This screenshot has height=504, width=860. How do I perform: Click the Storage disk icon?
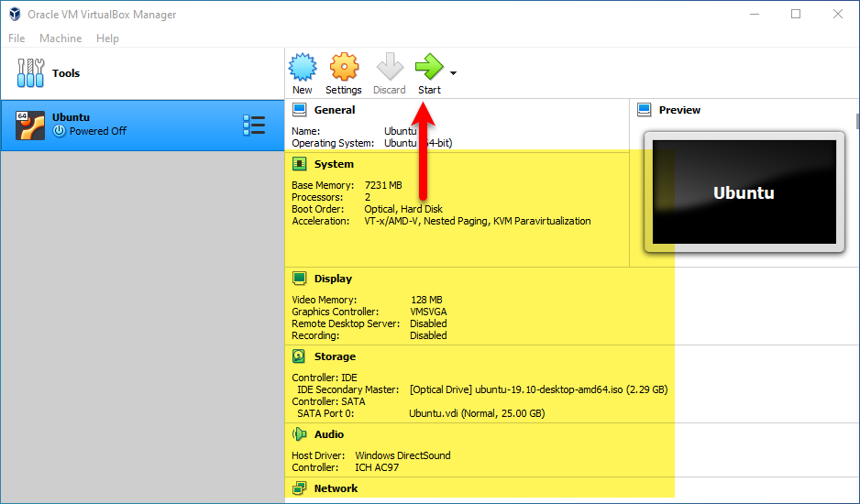point(299,356)
